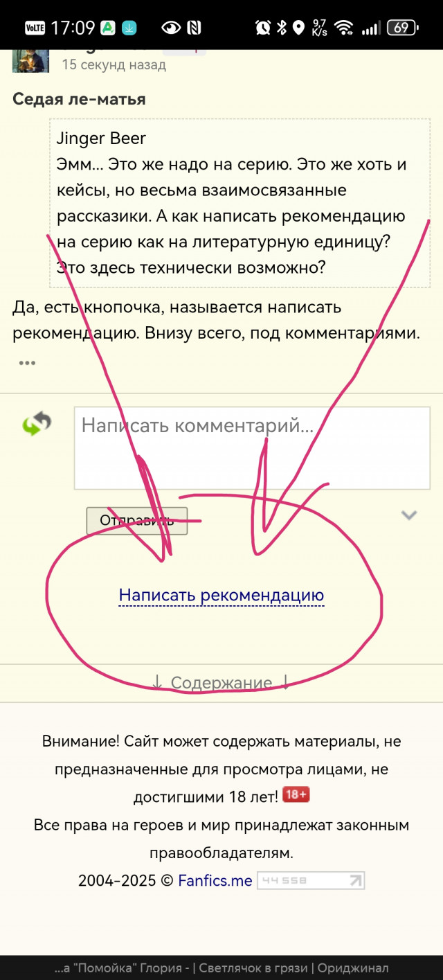Viewport: 443px width, 980px height.
Task: Tap the alarm clock status icon
Action: (263, 28)
